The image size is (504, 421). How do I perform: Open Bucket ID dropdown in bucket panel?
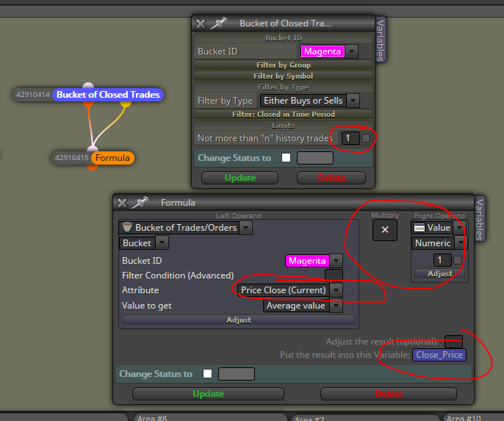pos(352,51)
